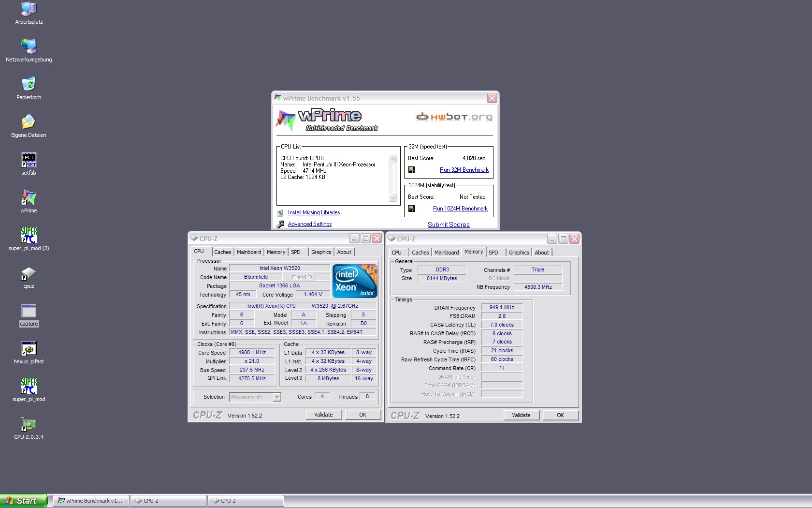Switch to CPU tab in right CPU-Z window

point(396,253)
